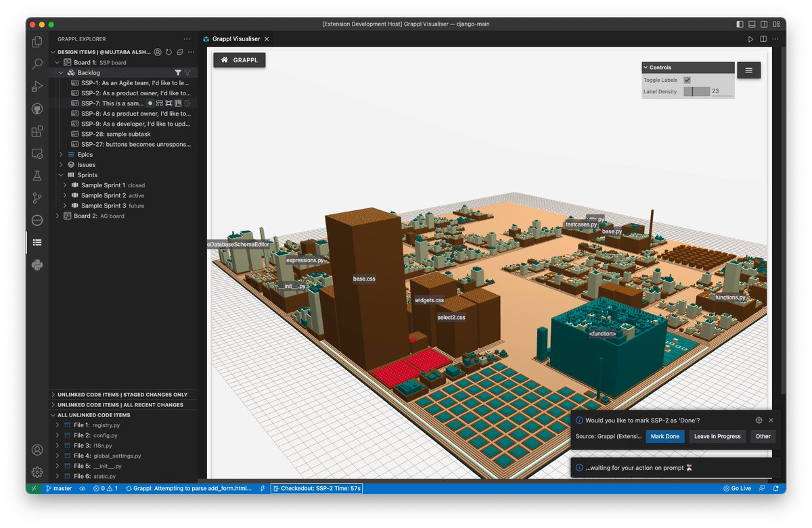This screenshot has height=528, width=812.
Task: Click the notifications bell in status bar
Action: point(775,488)
